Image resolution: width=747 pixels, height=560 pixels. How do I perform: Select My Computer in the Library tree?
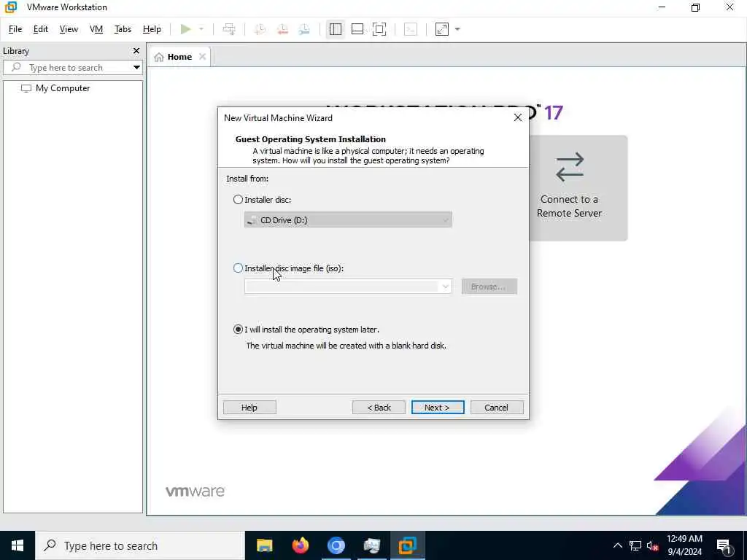pos(55,88)
